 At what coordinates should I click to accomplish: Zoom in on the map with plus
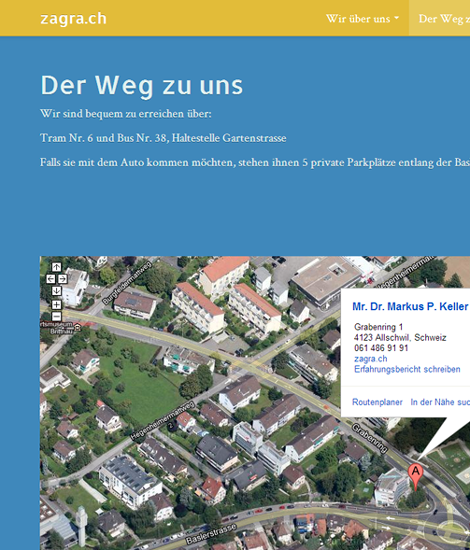56,304
